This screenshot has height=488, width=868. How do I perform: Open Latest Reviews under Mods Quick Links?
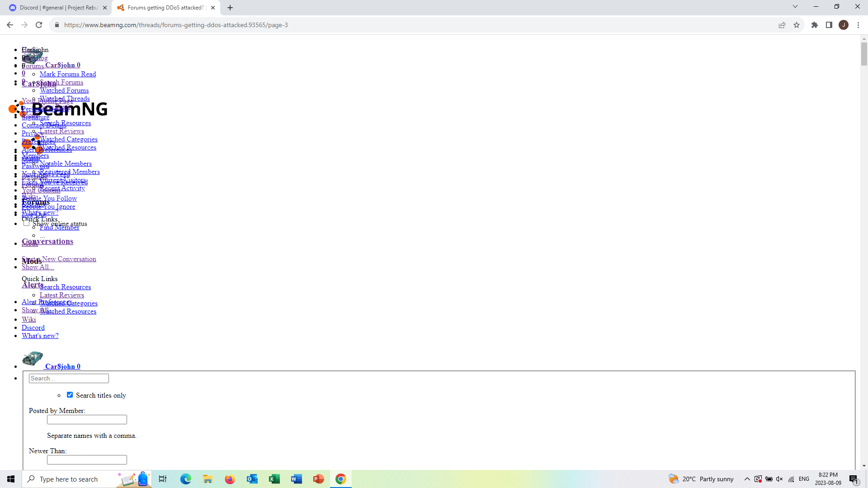tap(62, 295)
